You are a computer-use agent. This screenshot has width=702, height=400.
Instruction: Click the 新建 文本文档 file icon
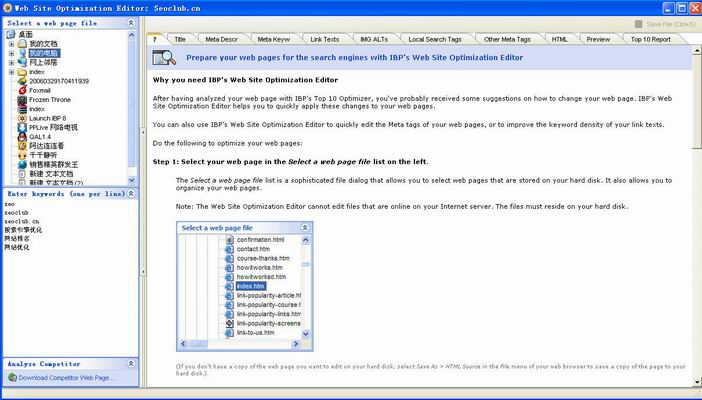pos(22,174)
